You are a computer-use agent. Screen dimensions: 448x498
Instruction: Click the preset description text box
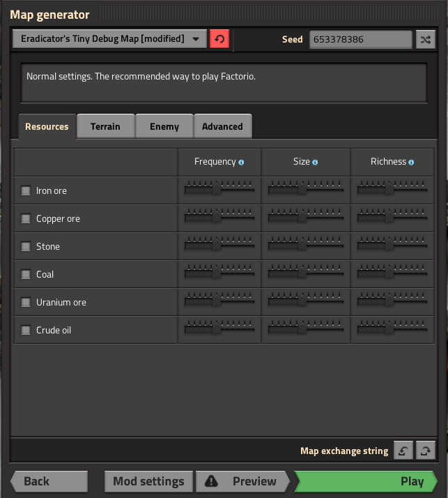point(224,83)
